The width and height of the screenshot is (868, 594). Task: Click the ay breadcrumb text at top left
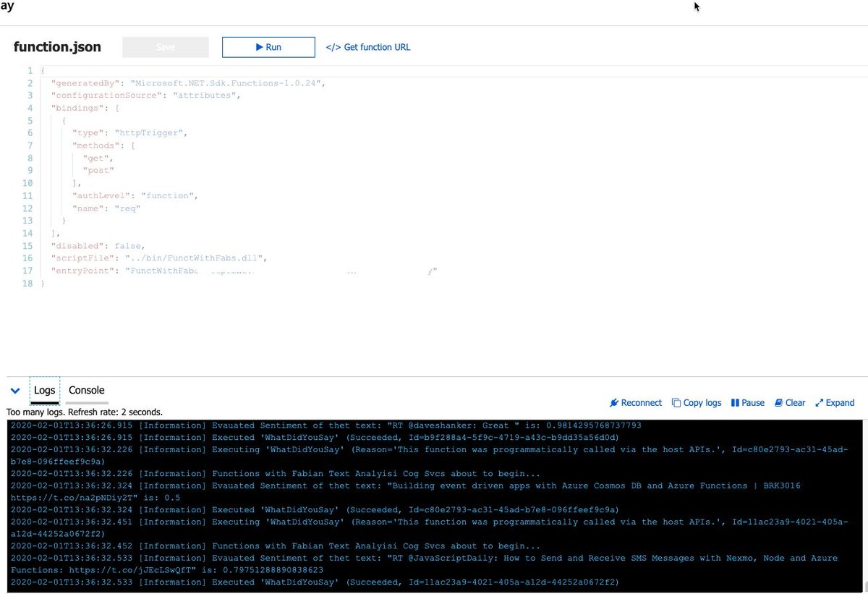click(x=7, y=6)
